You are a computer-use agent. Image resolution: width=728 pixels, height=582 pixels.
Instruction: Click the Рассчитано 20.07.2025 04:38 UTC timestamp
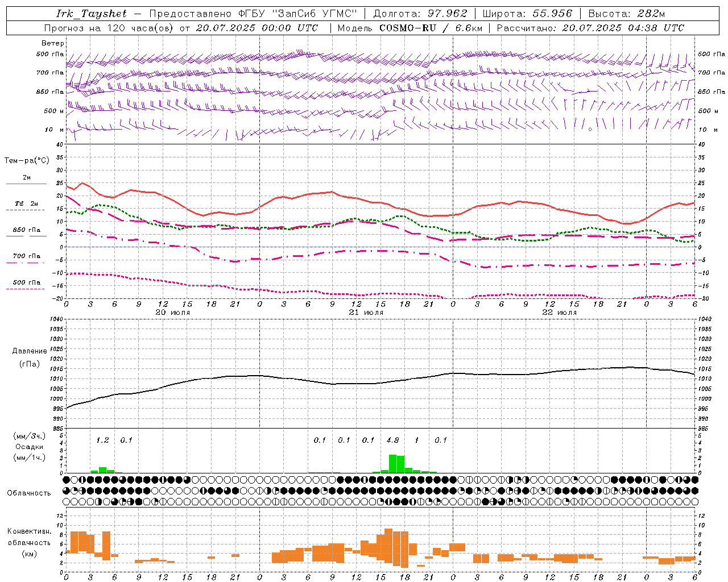(x=590, y=28)
